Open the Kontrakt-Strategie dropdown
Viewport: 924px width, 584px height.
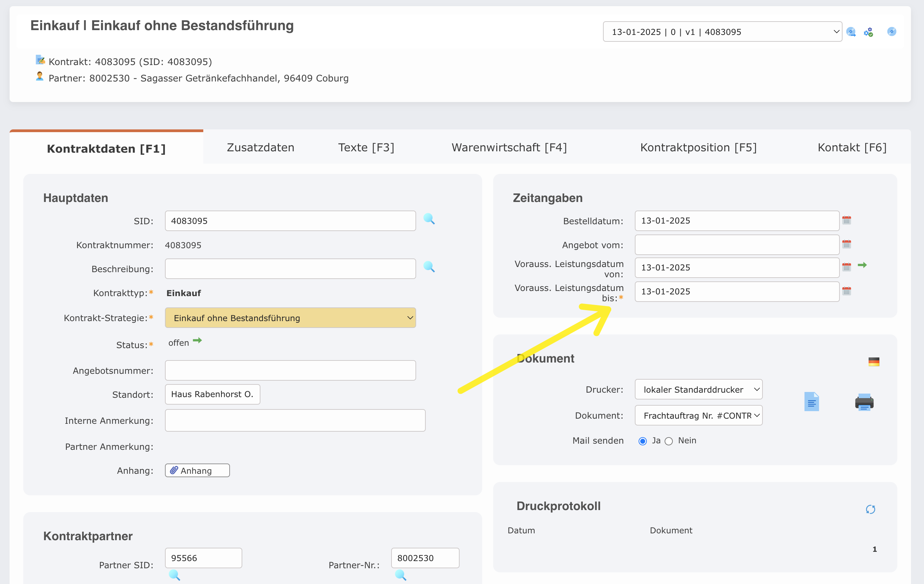click(x=290, y=318)
